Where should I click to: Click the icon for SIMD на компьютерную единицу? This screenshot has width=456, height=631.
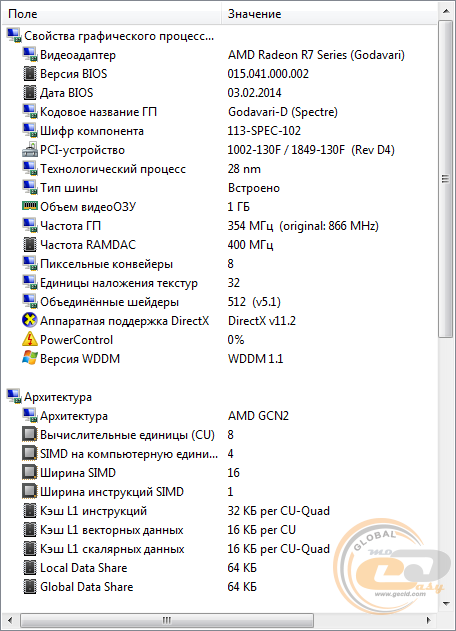click(x=30, y=454)
